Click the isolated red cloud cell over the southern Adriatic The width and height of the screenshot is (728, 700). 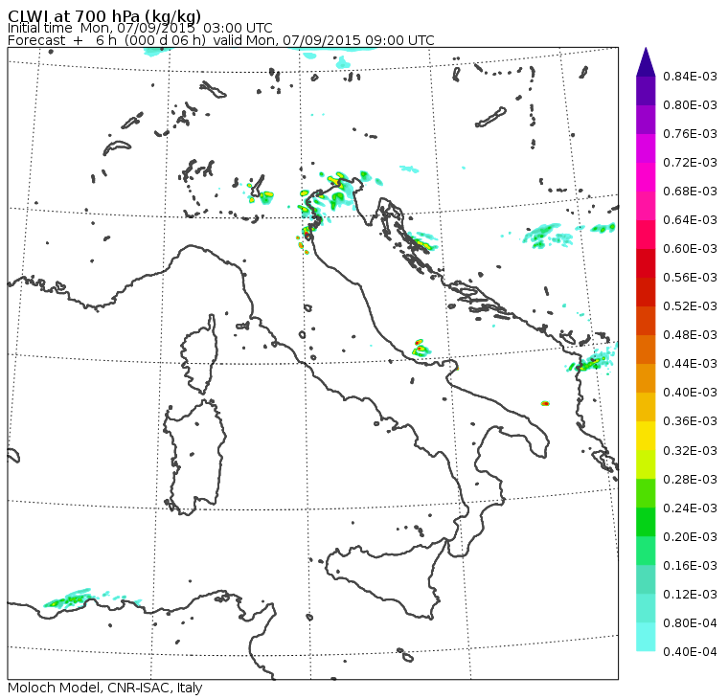click(x=546, y=404)
